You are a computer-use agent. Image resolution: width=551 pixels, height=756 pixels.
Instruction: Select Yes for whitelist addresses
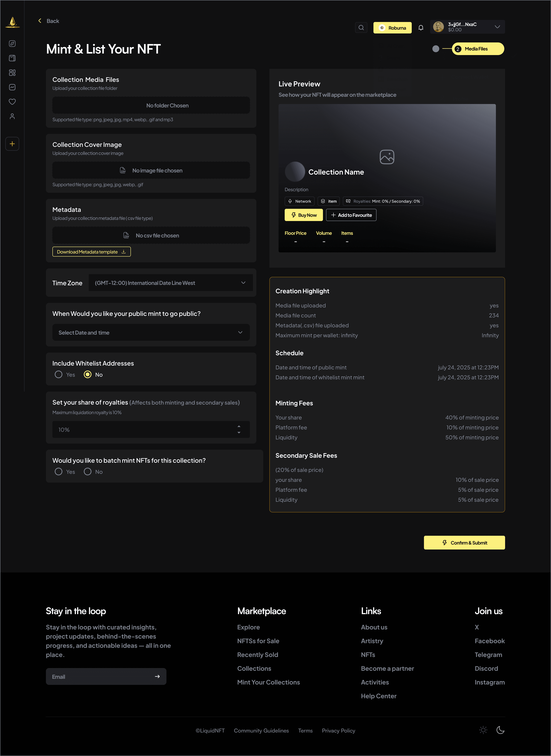point(58,374)
